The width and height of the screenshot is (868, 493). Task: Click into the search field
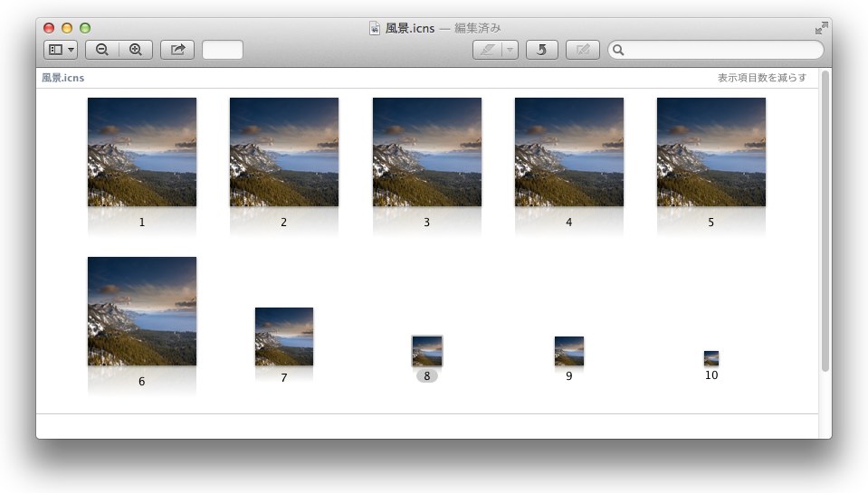[716, 50]
